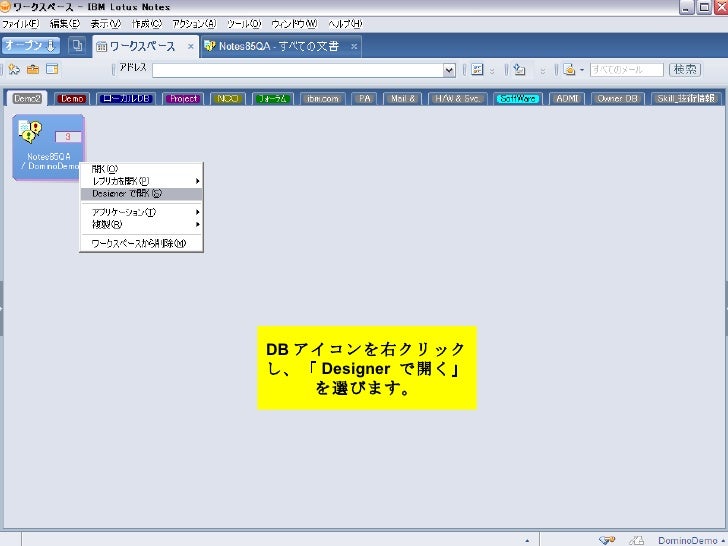Click the key security icon in status bar

(607, 540)
